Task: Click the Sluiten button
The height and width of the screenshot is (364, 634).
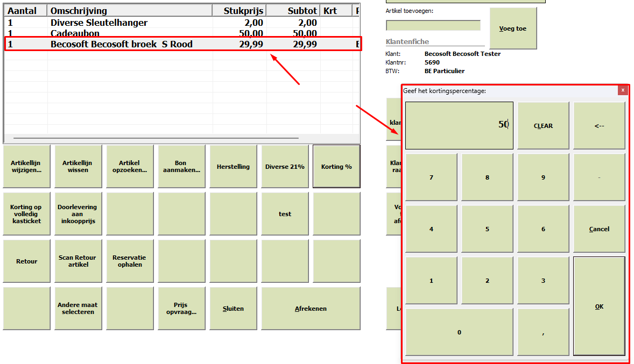Action: click(x=233, y=308)
